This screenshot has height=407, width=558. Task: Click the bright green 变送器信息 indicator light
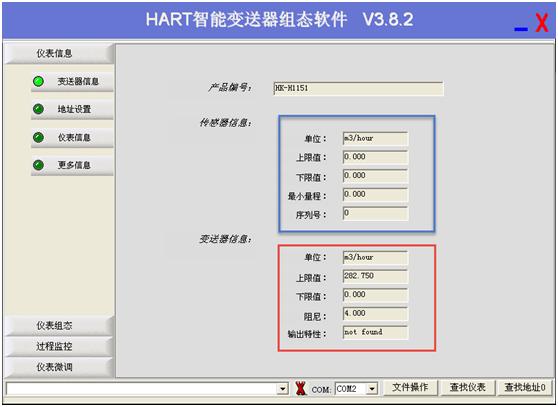[38, 81]
